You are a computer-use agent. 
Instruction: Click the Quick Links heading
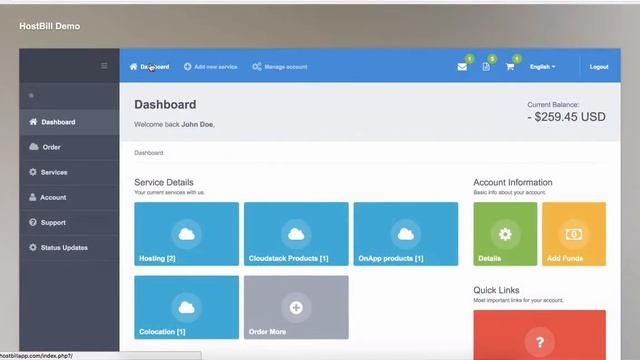point(496,290)
